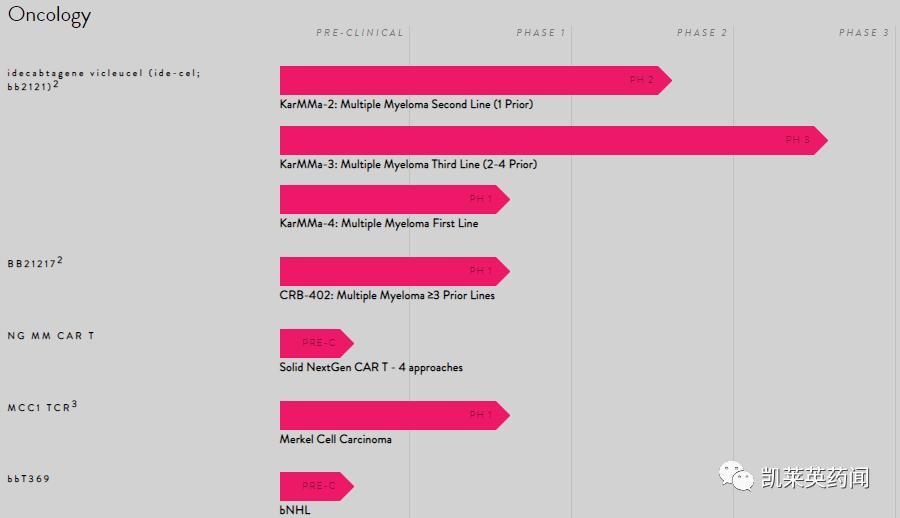Select the PHASE 1 column header
Screen dimensions: 900x518
pyautogui.click(x=541, y=33)
